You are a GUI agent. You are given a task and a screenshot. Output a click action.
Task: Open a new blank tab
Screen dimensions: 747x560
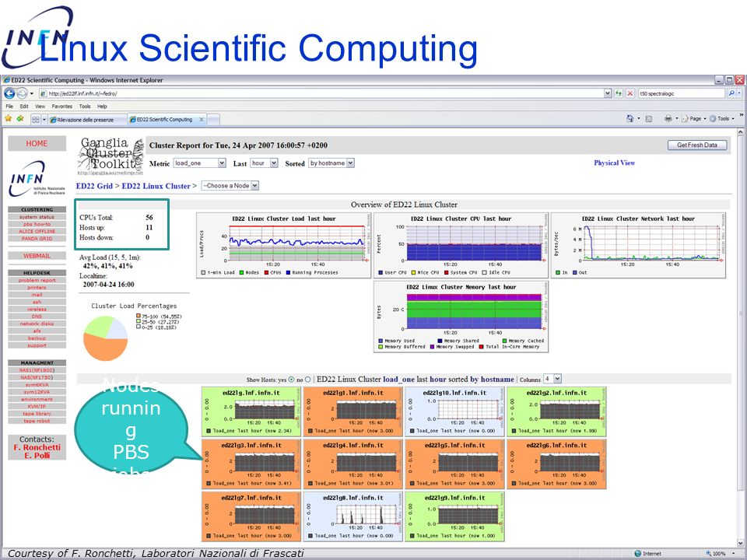tap(214, 120)
